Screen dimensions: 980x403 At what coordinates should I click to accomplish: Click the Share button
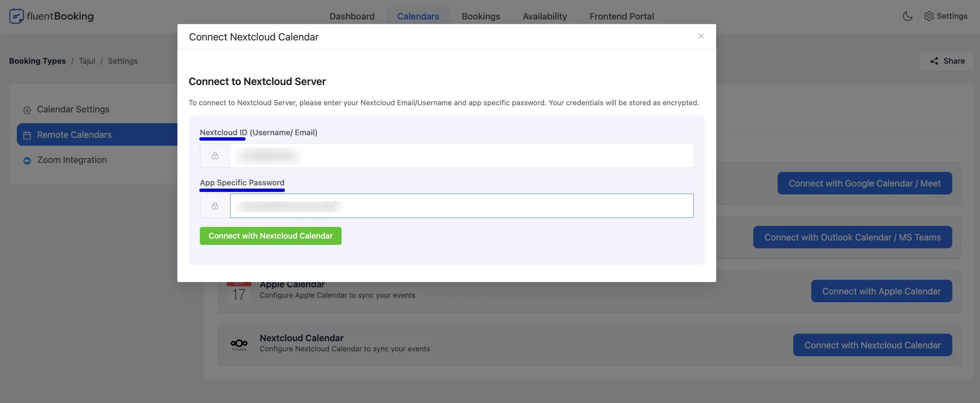point(947,61)
